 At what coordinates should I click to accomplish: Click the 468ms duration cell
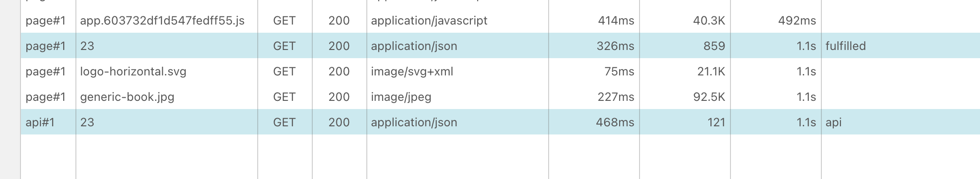[x=615, y=122]
